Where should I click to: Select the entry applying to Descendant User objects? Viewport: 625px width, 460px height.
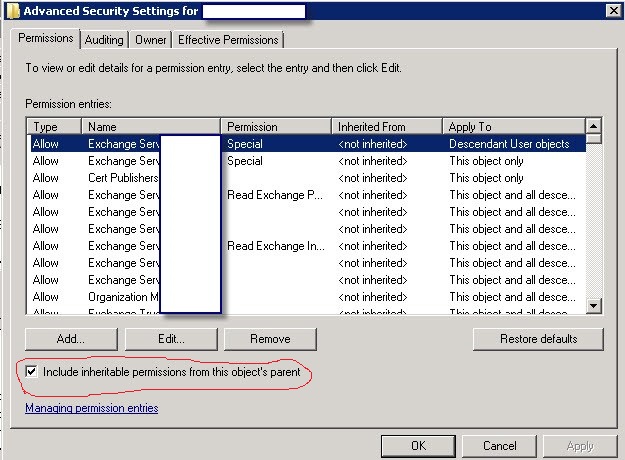(308, 144)
